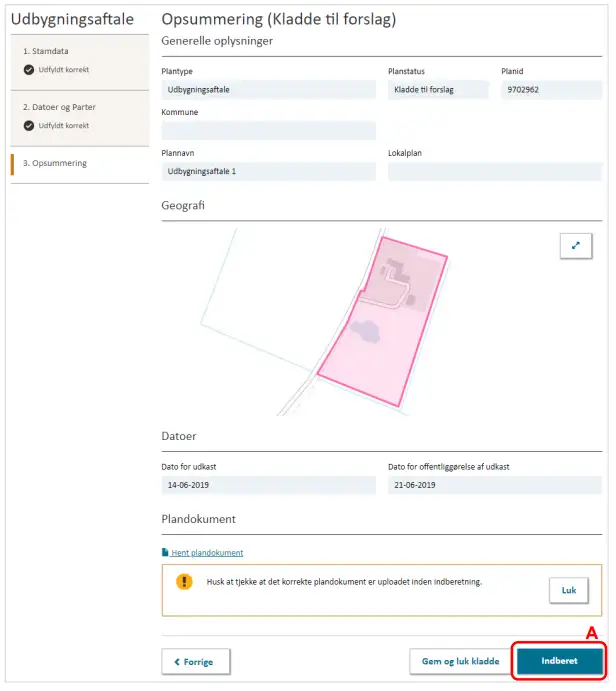Click the Dato for udkast field
Viewport: 616px width, 691px height.
pos(268,486)
